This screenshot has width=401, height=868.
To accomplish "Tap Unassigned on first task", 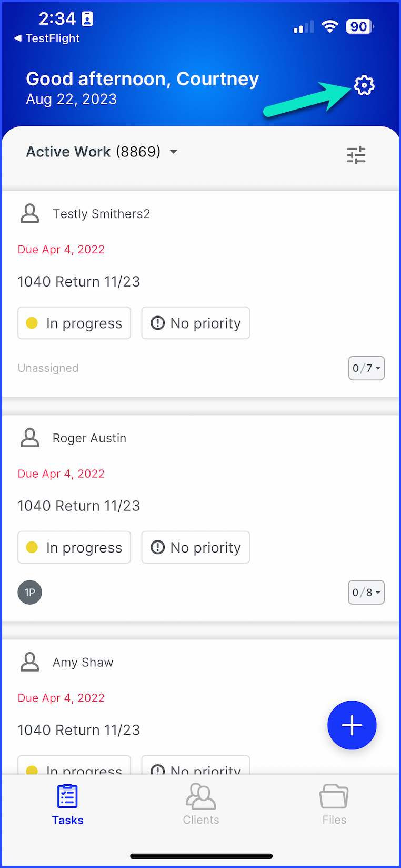I will [48, 368].
